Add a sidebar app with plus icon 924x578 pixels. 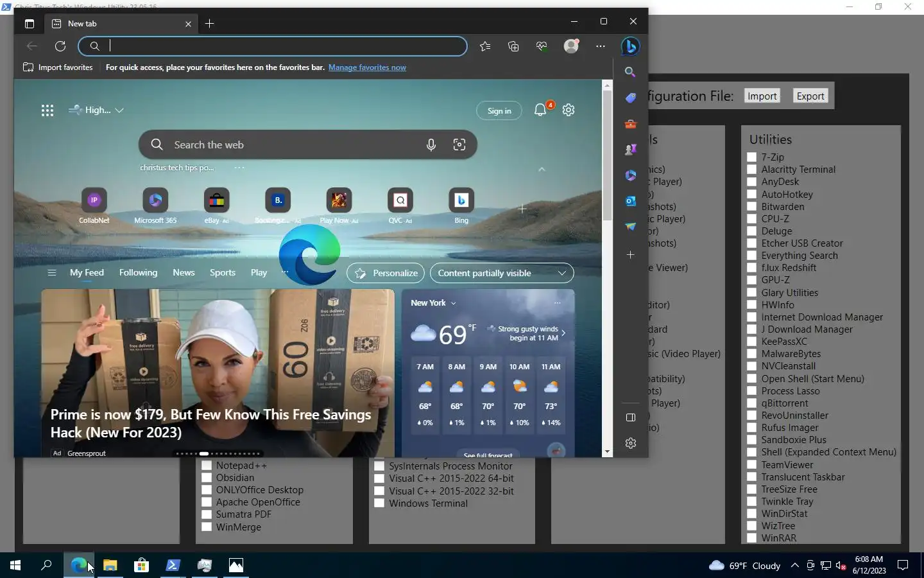(631, 255)
